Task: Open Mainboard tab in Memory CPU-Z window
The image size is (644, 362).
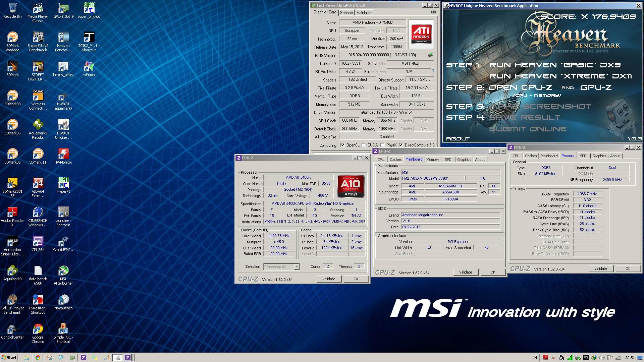Action: [x=549, y=156]
